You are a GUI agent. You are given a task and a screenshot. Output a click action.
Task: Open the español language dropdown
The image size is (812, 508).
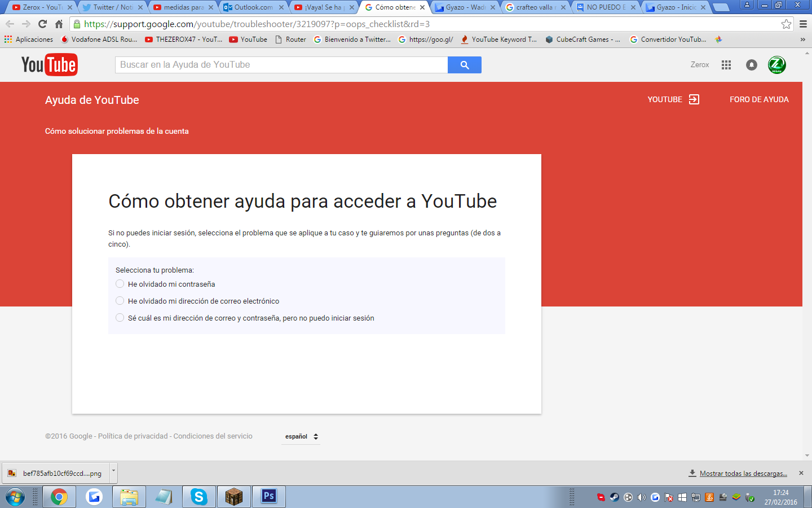click(x=302, y=436)
